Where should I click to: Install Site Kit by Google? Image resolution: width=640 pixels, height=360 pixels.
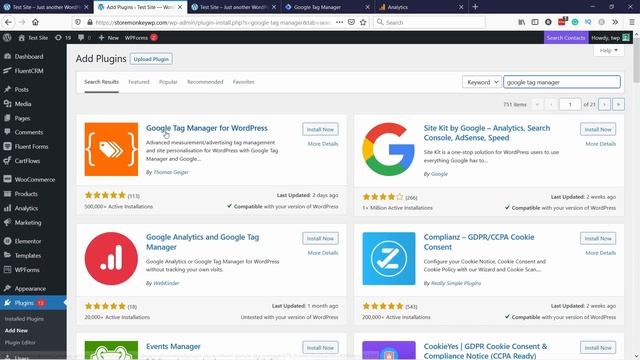click(x=598, y=129)
